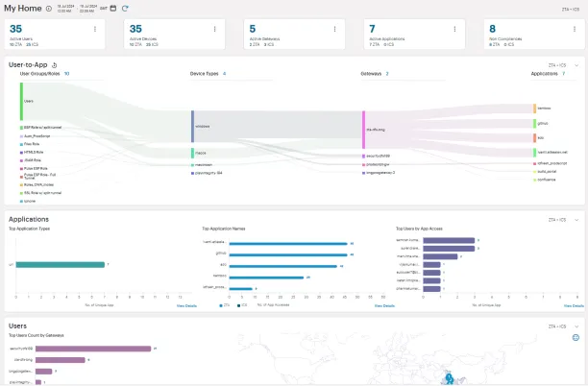Click the Device Types count 4

click(x=224, y=74)
